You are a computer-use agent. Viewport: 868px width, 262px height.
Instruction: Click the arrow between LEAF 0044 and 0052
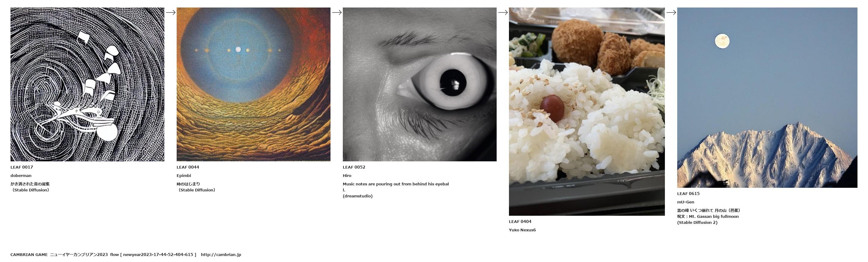(337, 12)
